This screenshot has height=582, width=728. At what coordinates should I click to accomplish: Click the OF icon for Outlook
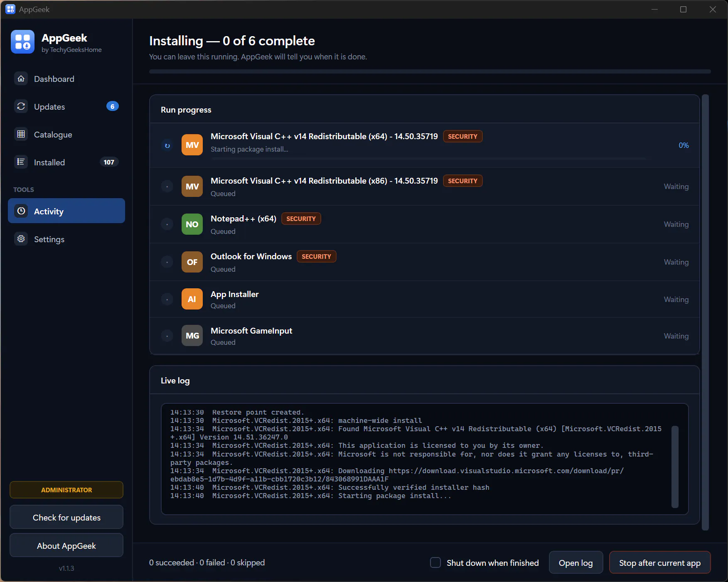[192, 262]
